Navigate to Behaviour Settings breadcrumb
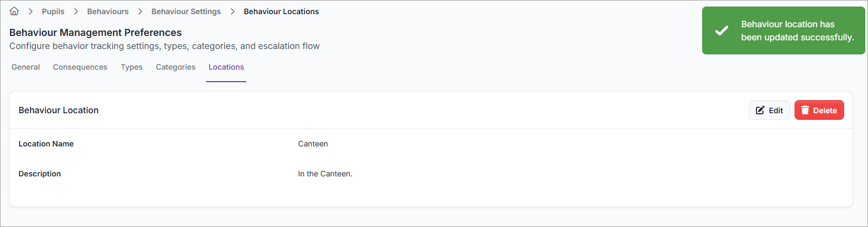Image resolution: width=868 pixels, height=227 pixels. pos(186,11)
